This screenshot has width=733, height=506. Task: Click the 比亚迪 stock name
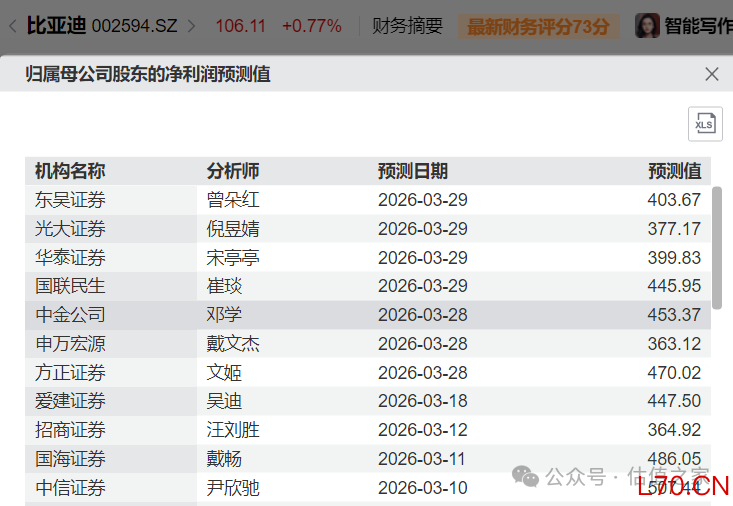(x=56, y=26)
